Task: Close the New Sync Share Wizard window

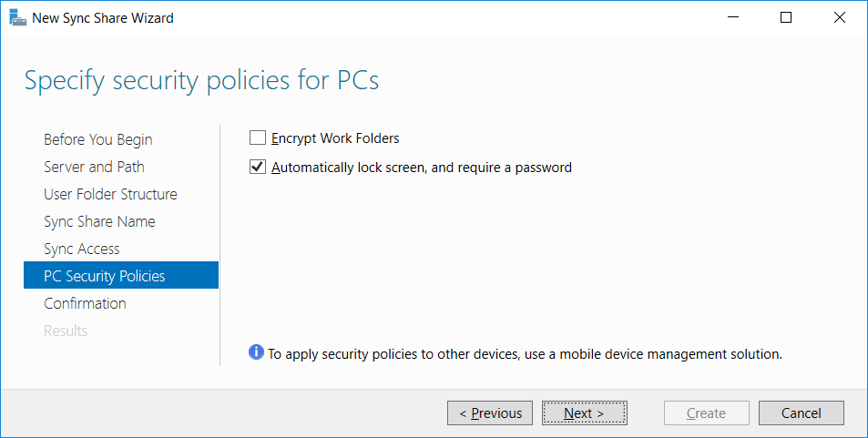Action: pyautogui.click(x=839, y=17)
